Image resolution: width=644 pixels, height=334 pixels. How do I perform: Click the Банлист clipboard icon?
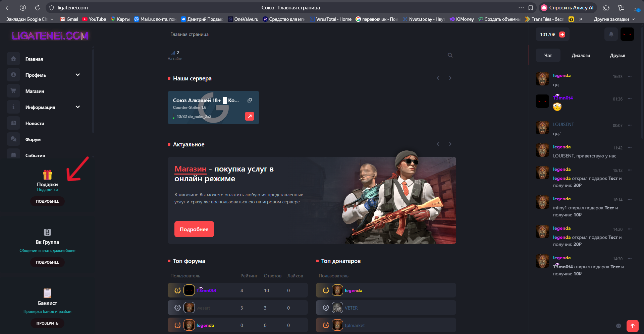[47, 293]
